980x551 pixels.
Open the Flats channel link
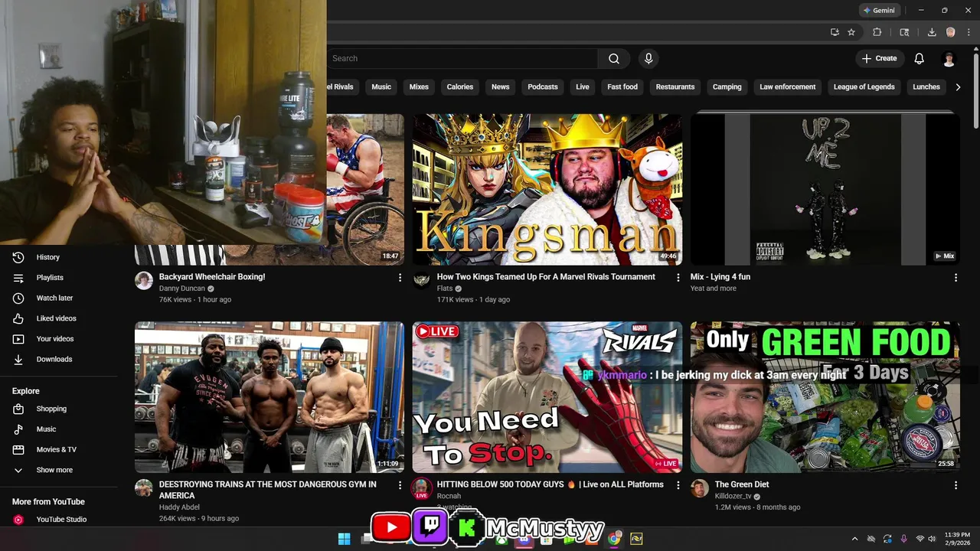[x=445, y=289]
